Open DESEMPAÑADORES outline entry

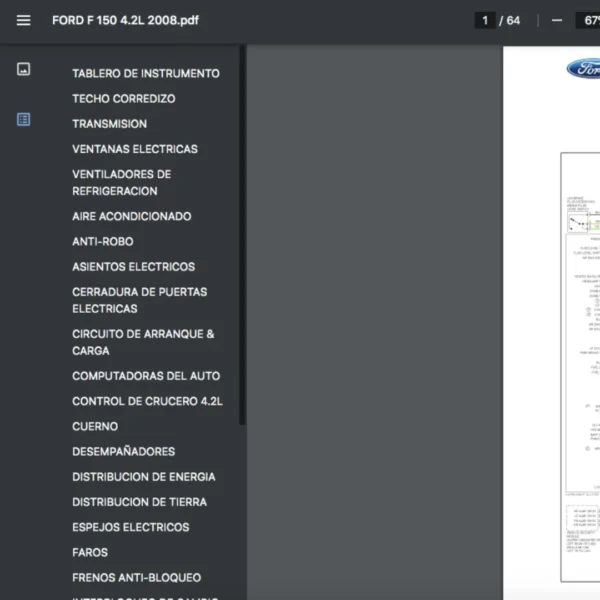124,452
